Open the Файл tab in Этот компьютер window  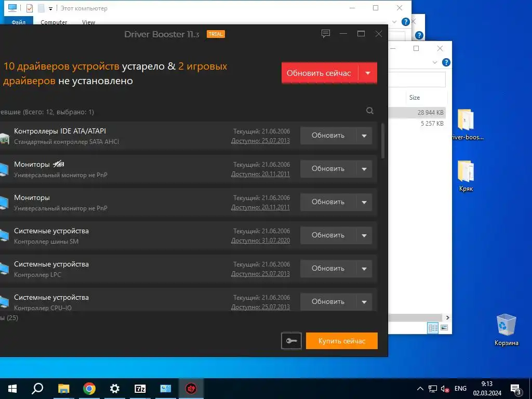(x=19, y=22)
